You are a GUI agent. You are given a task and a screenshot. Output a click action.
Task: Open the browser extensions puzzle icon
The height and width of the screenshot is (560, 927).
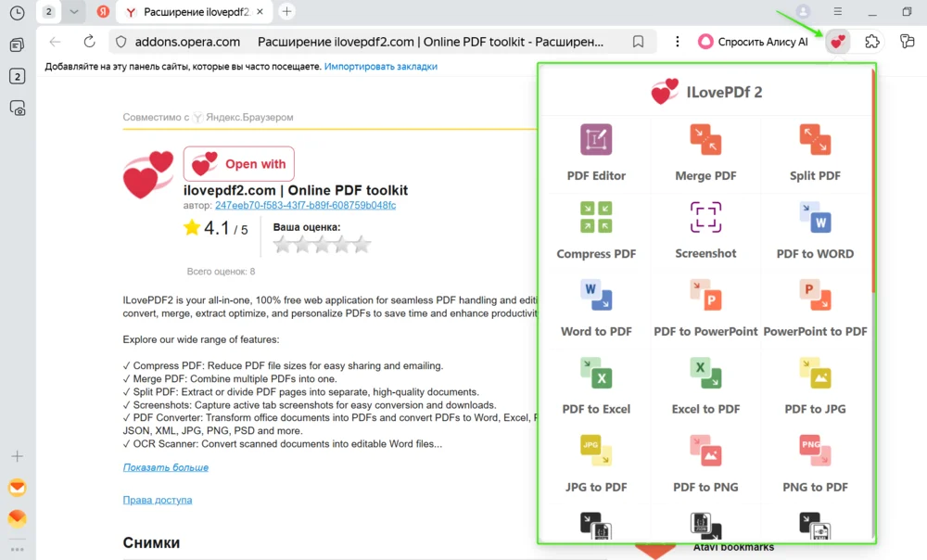pyautogui.click(x=872, y=42)
